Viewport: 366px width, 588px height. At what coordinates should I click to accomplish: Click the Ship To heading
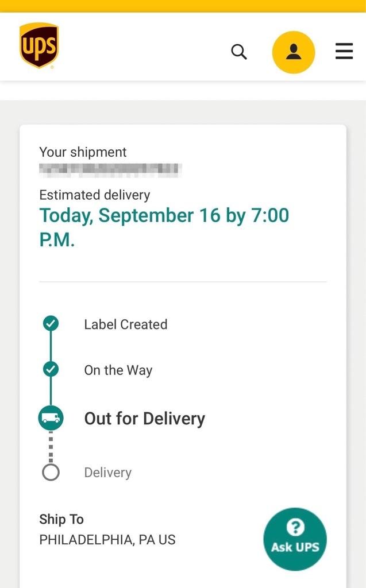[x=61, y=519]
